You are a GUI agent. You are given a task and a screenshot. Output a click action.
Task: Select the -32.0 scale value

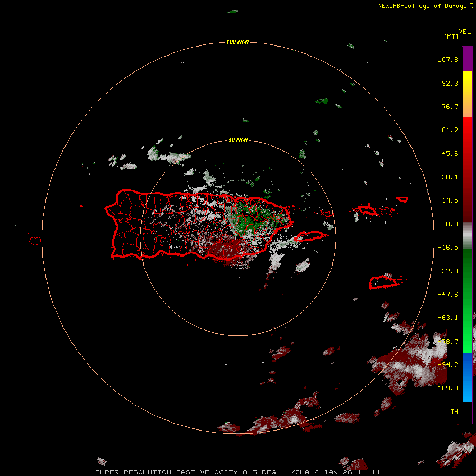[448, 271]
